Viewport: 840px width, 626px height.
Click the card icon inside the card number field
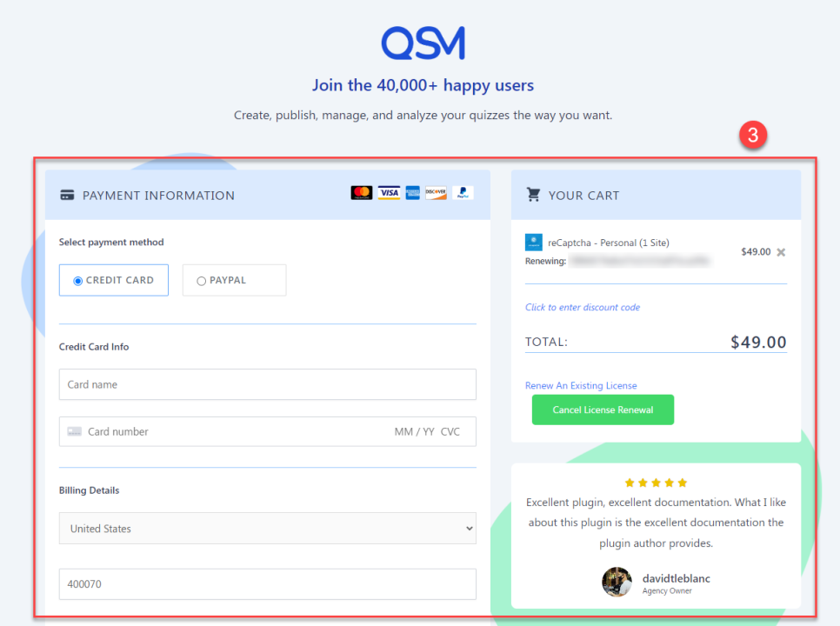point(74,431)
